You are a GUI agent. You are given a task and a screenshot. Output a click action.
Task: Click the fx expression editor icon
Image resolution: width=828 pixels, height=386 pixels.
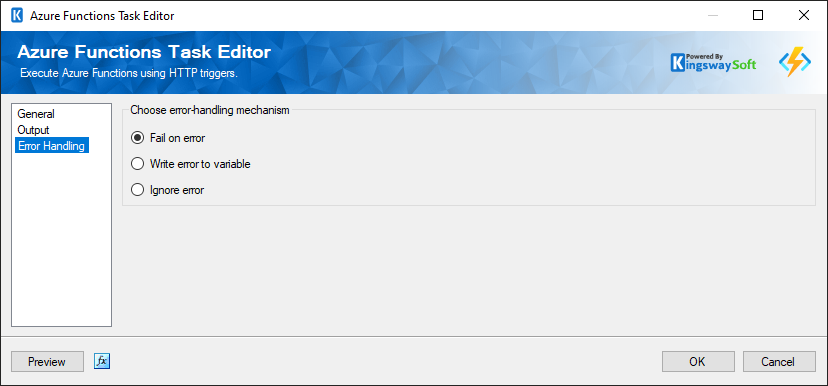point(102,361)
